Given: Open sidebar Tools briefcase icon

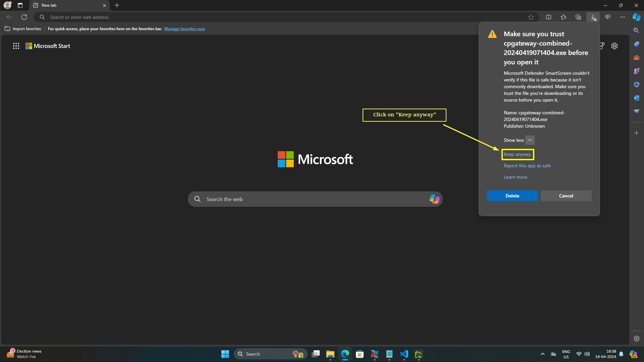Looking at the screenshot, I should click(636, 57).
